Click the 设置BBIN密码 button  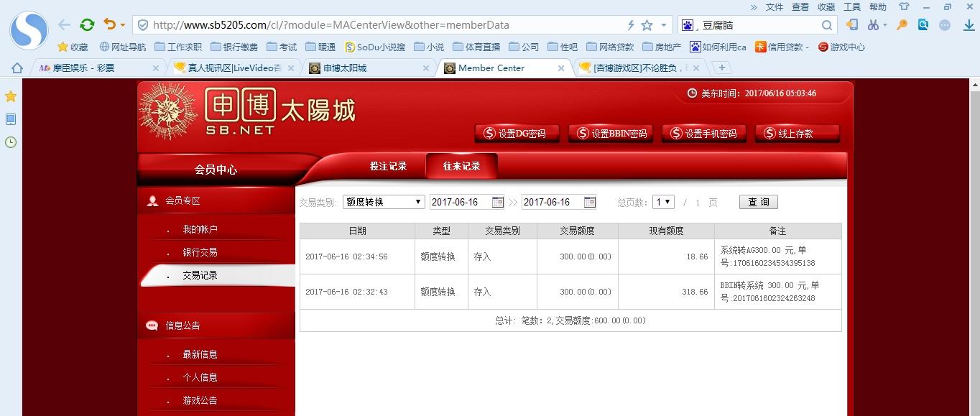[x=610, y=134]
